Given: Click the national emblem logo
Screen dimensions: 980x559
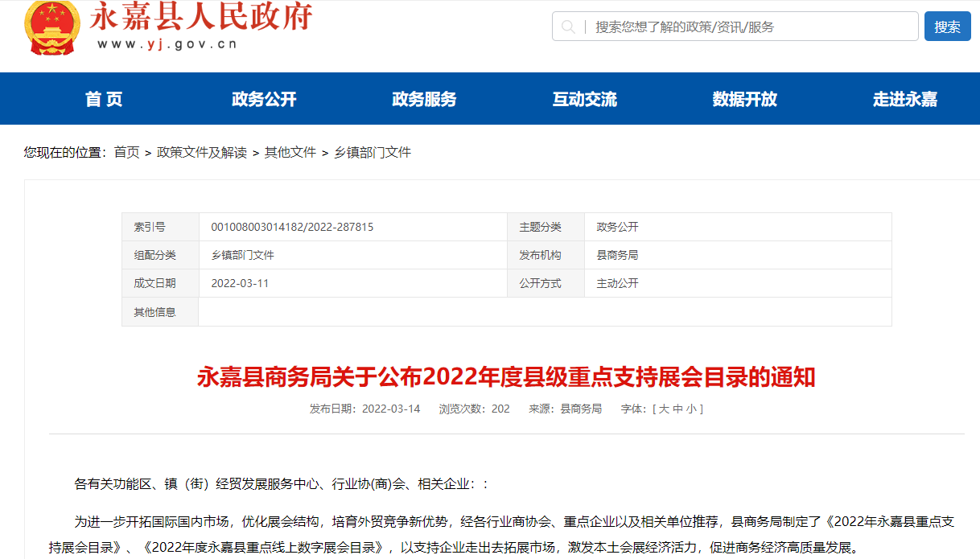Looking at the screenshot, I should pyautogui.click(x=53, y=27).
